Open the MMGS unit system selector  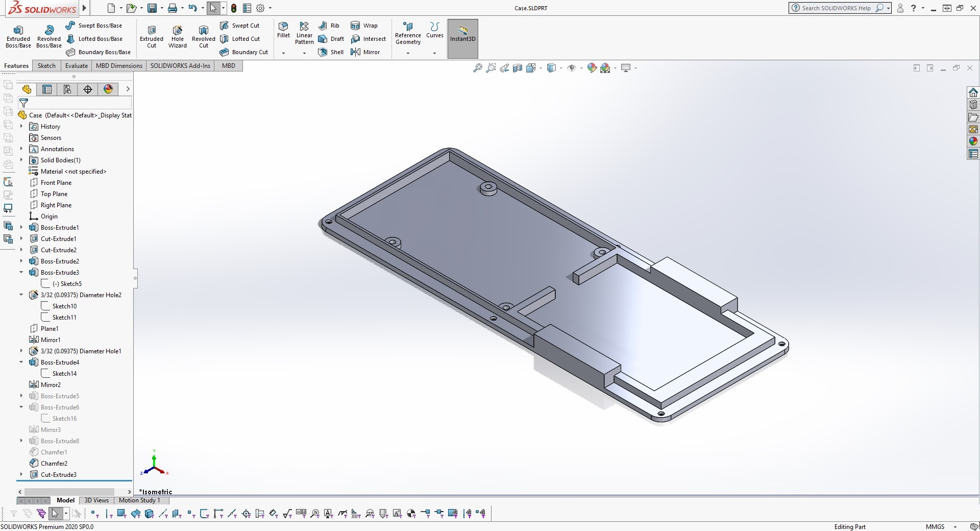coord(941,526)
